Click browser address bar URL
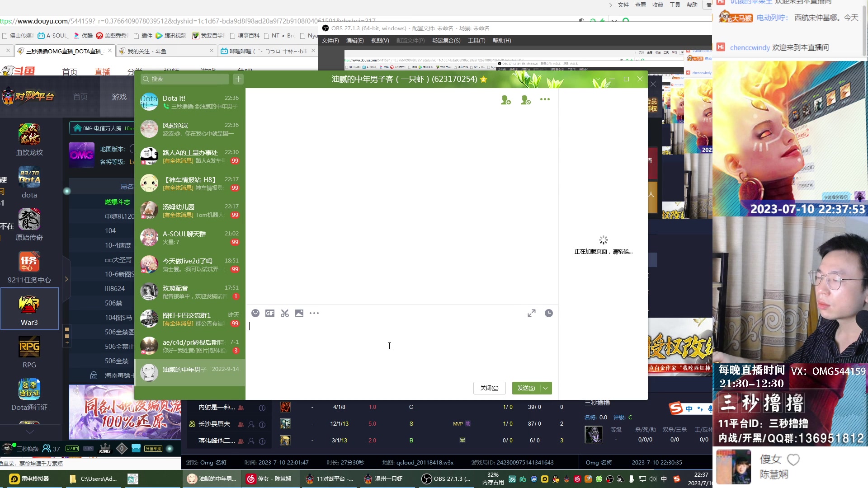 tap(188, 21)
